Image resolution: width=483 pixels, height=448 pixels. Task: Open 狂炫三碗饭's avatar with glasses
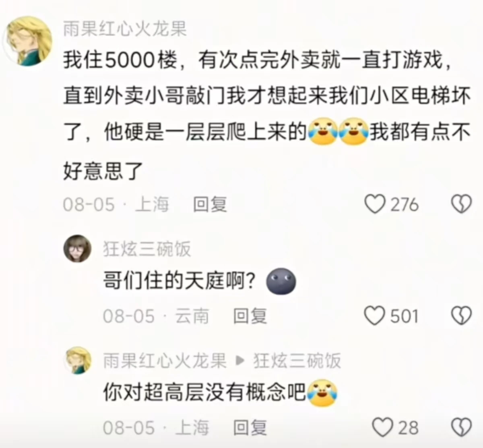coord(77,248)
